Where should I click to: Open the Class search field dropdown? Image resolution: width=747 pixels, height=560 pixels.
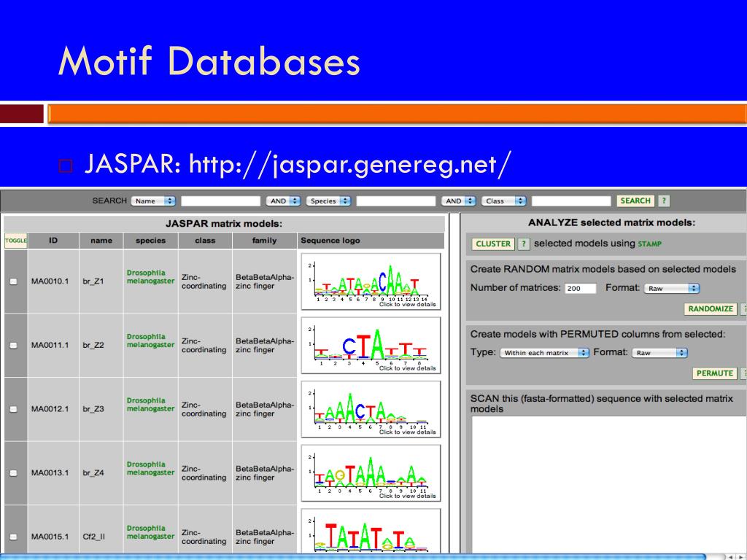point(503,201)
